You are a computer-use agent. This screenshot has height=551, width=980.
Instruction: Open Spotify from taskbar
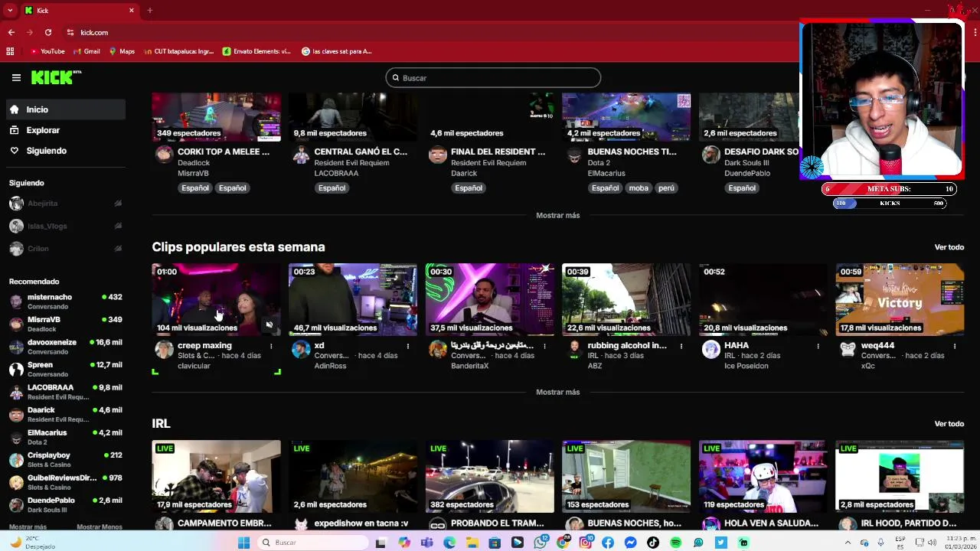tap(676, 542)
